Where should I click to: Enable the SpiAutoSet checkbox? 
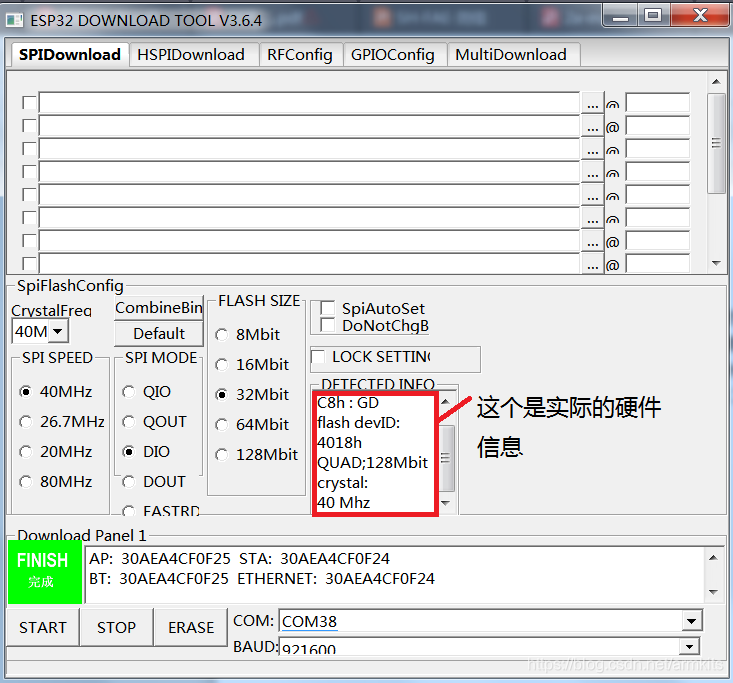(x=327, y=308)
